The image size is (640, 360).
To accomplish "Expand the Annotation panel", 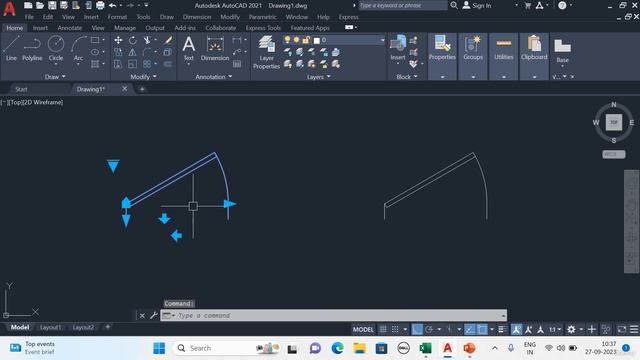I will 213,77.
